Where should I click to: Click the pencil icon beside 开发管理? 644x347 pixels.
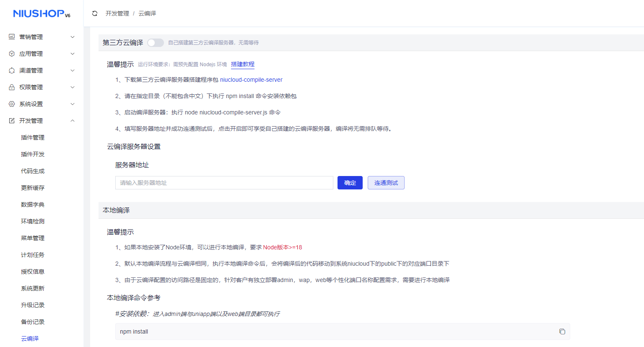point(11,120)
